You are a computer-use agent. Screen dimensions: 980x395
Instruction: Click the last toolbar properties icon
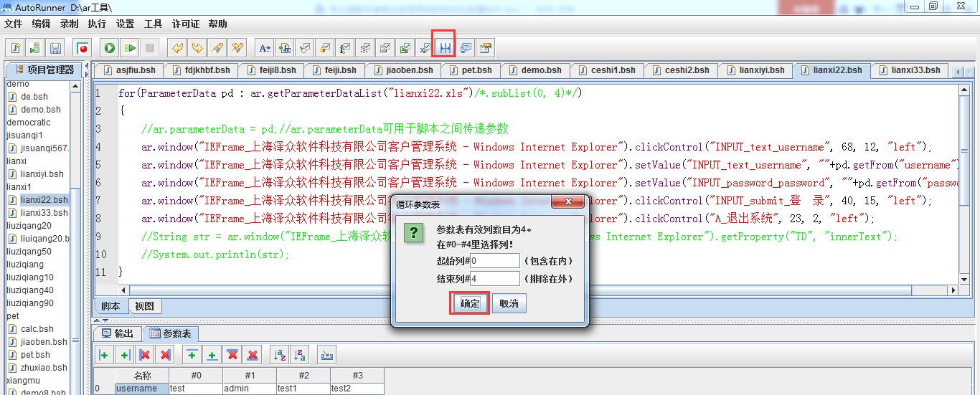click(486, 48)
